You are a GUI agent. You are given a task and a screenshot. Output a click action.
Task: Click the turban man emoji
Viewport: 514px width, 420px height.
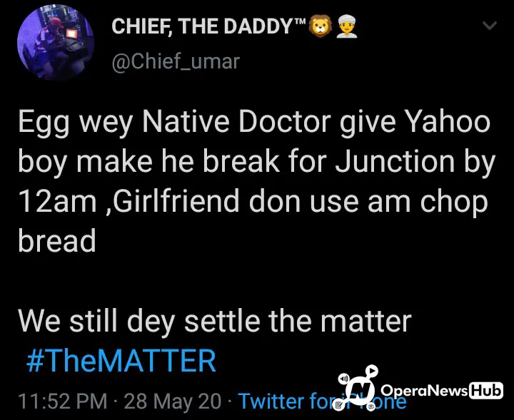click(x=347, y=26)
